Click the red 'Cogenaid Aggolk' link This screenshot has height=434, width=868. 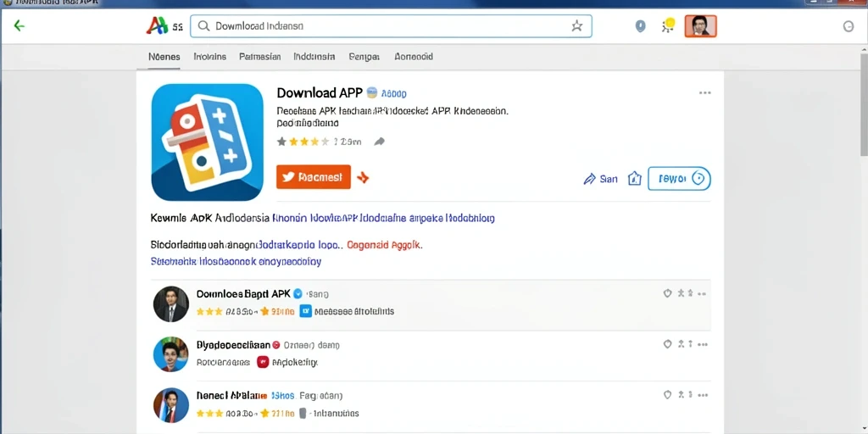385,244
